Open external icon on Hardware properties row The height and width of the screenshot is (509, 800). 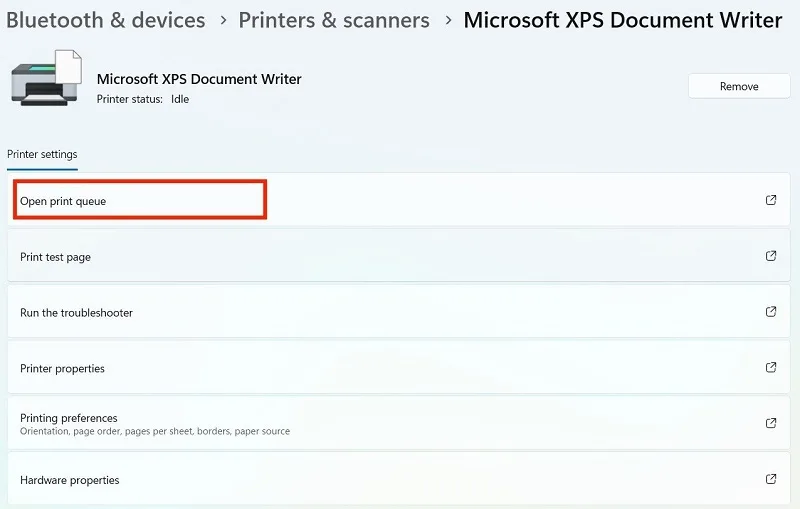[x=771, y=479]
